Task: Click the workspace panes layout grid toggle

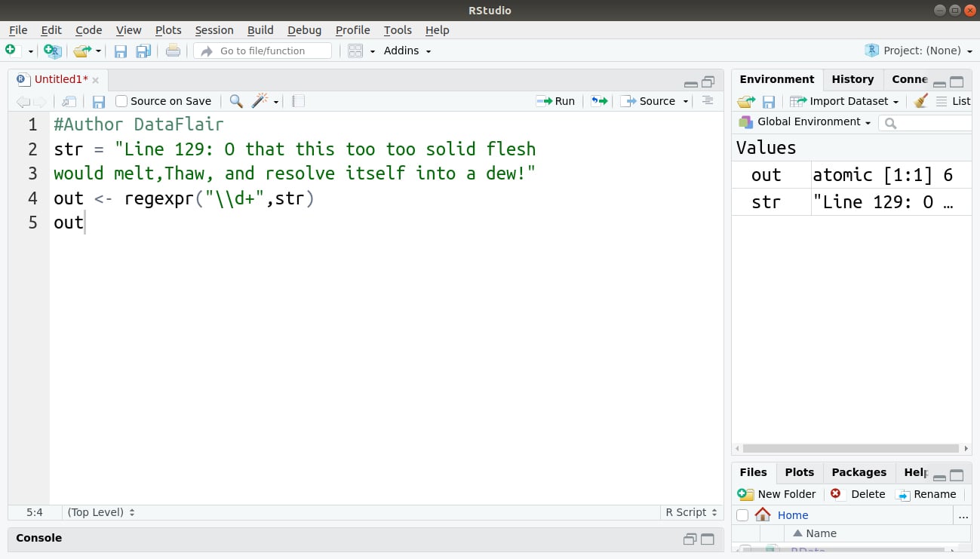Action: coord(355,51)
